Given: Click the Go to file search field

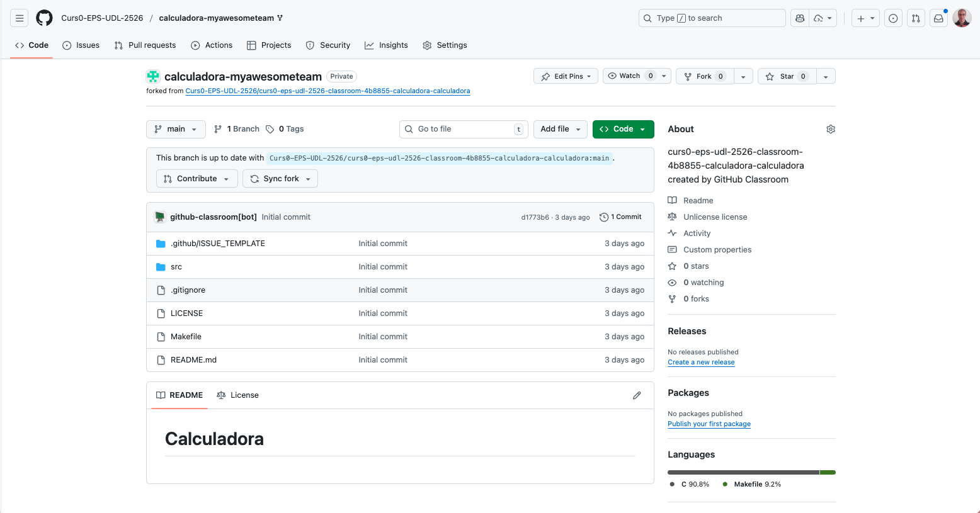Looking at the screenshot, I should tap(464, 129).
